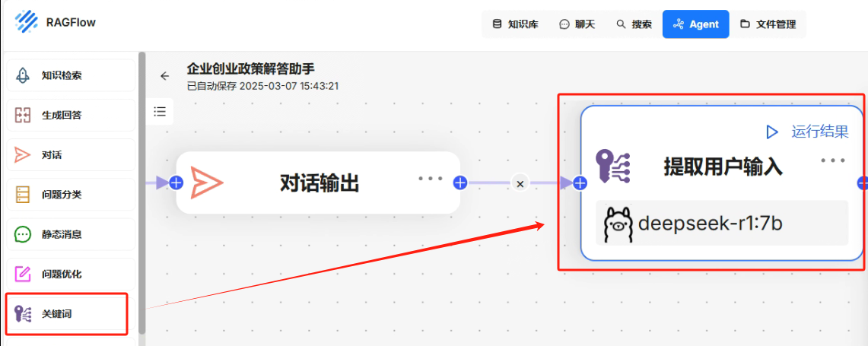Select the 关键词 key icon in sidebar
Viewport: 868px width, 346px height.
pyautogui.click(x=23, y=313)
